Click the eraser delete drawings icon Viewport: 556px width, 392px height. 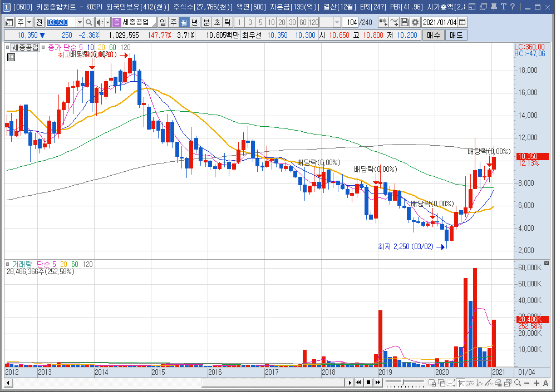pos(498,383)
